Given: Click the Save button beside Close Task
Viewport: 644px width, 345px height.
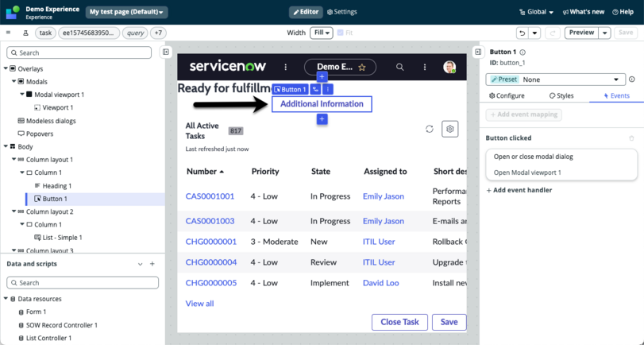Looking at the screenshot, I should (x=449, y=322).
